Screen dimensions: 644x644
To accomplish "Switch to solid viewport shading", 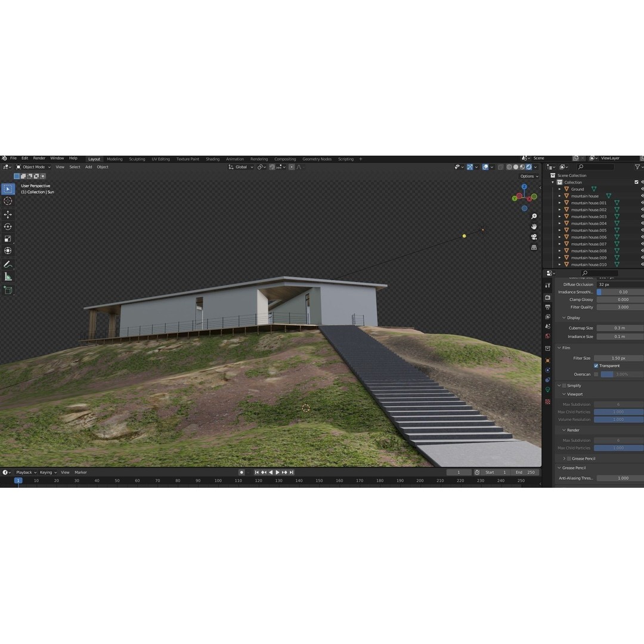I will click(516, 167).
